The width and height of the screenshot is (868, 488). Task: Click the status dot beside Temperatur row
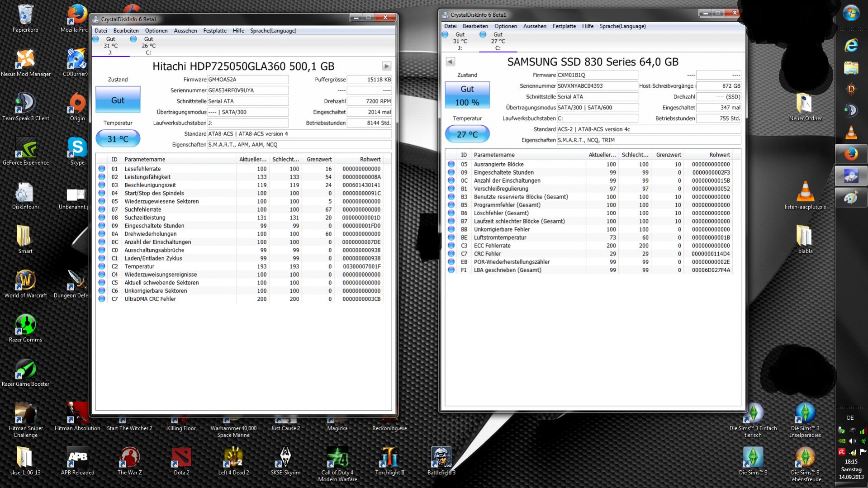click(x=102, y=266)
